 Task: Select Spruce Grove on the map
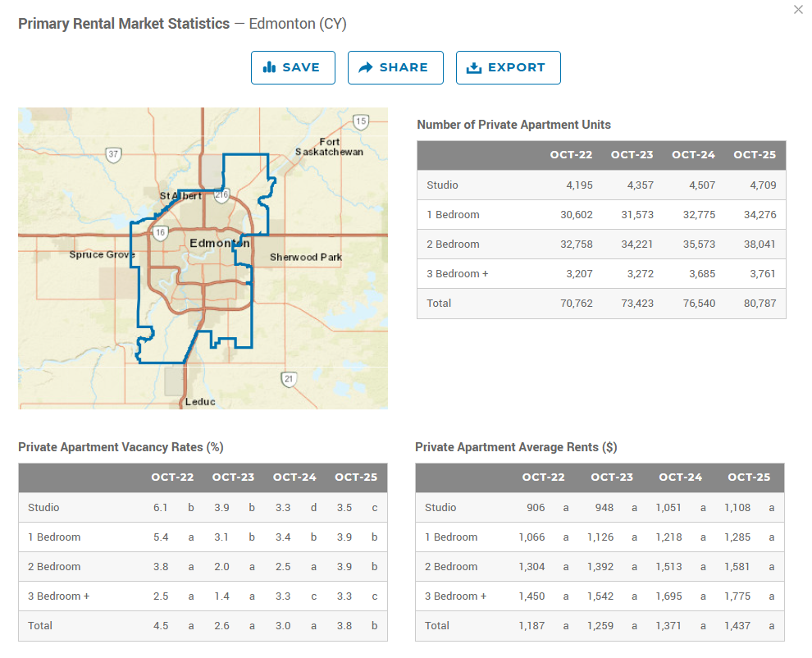coord(102,254)
